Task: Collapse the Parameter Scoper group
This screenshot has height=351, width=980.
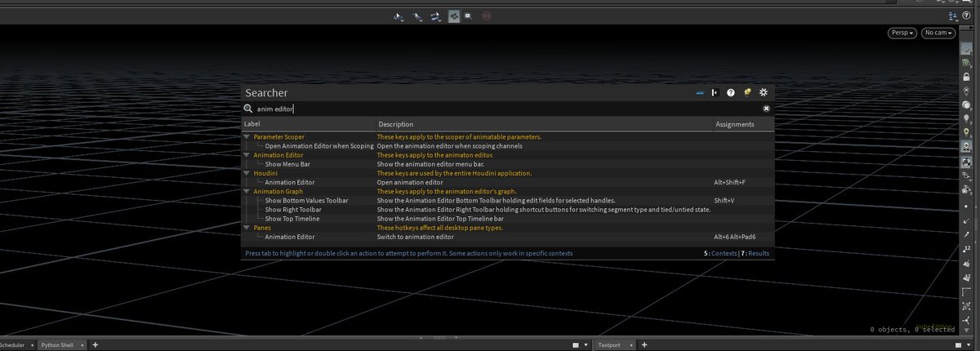Action: [x=247, y=137]
